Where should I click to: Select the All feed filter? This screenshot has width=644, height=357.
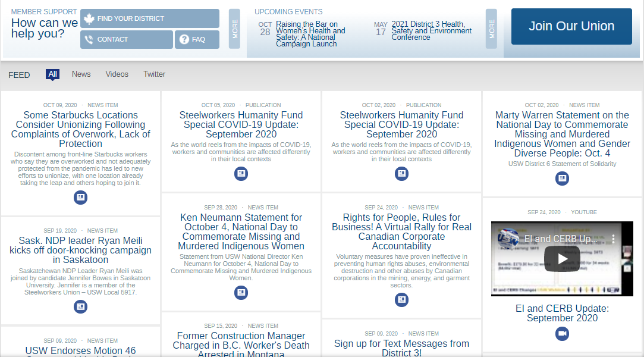pos(52,74)
